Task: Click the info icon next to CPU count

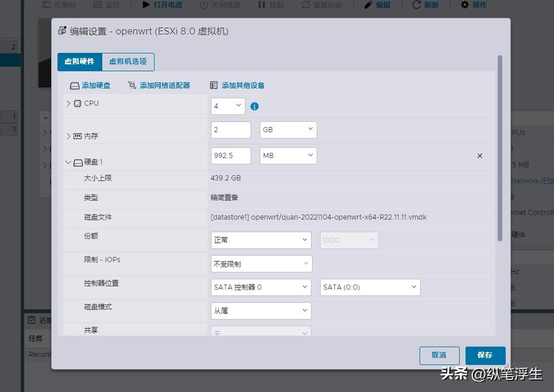Action: [255, 106]
